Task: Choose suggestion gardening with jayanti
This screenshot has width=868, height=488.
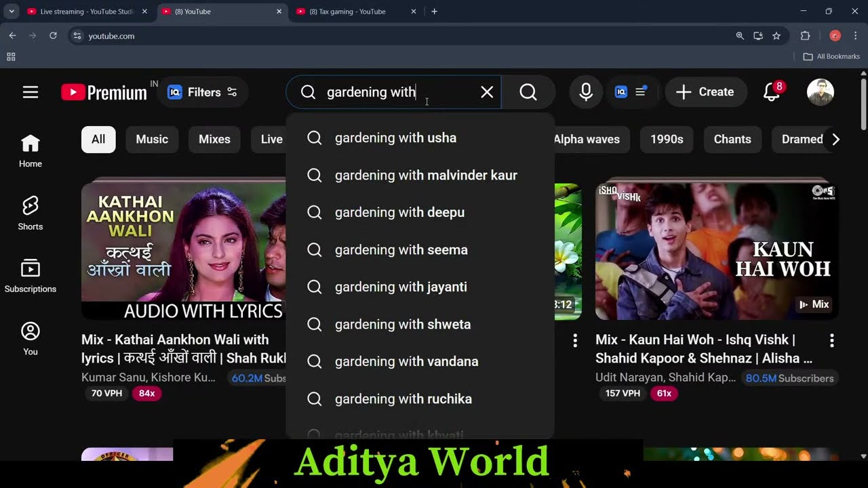Action: point(420,287)
